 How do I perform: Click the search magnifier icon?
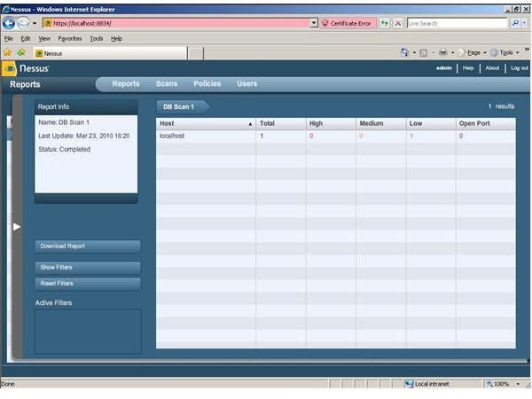pyautogui.click(x=515, y=23)
